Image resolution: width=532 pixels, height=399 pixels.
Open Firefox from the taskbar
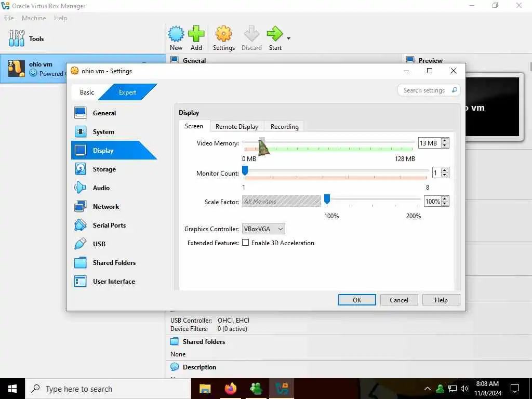coord(230,389)
